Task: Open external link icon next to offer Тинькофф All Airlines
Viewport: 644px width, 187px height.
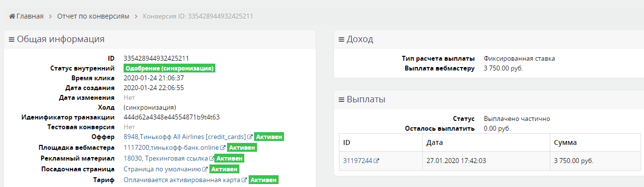Action: (250, 137)
